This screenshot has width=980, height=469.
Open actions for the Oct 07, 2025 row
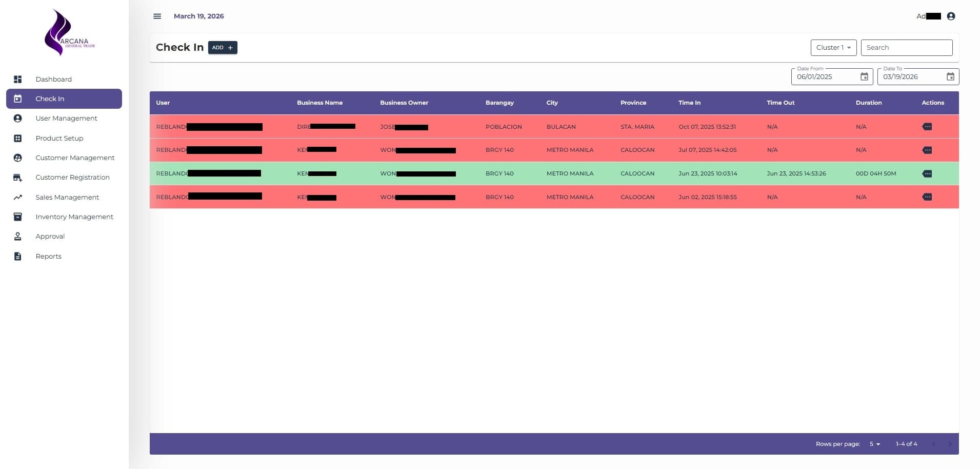click(x=927, y=127)
